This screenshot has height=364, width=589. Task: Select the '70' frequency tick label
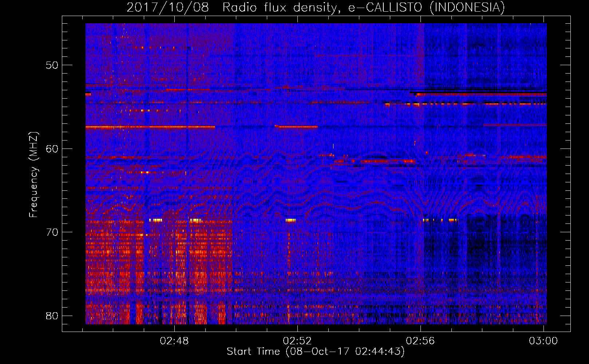pyautogui.click(x=52, y=232)
